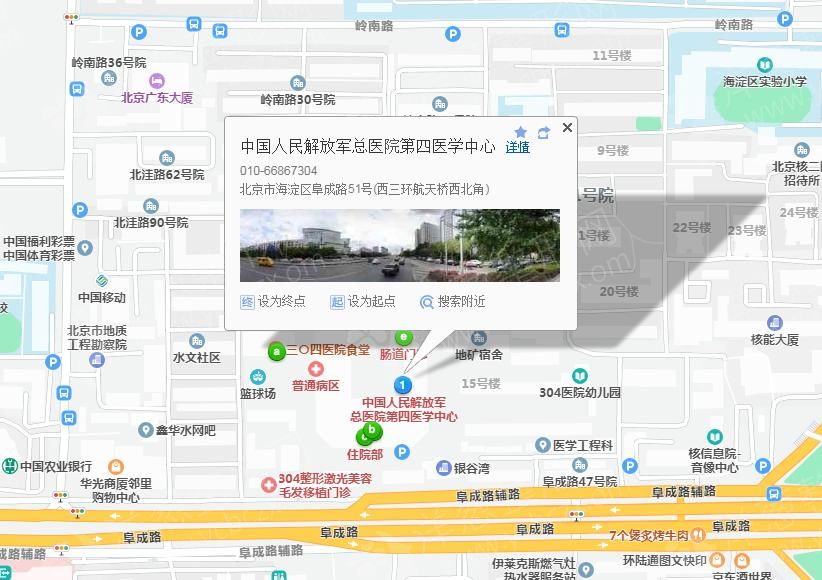Click the parking icon beside 住院部
The width and height of the screenshot is (822, 580).
coord(402,452)
